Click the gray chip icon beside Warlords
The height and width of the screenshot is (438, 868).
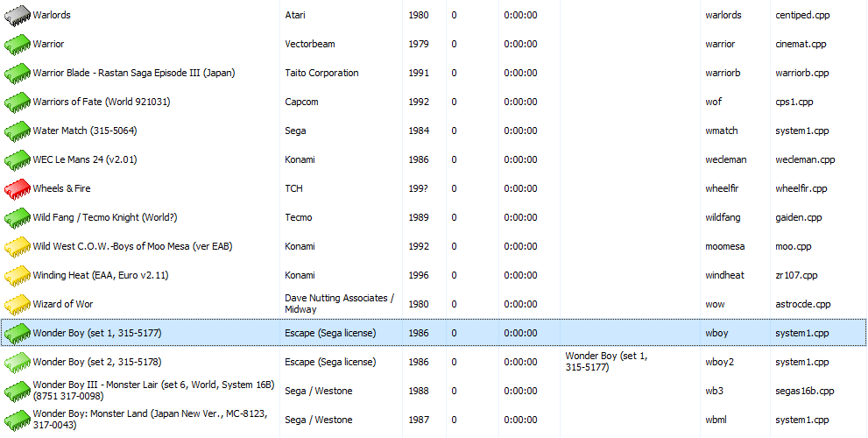click(x=18, y=16)
